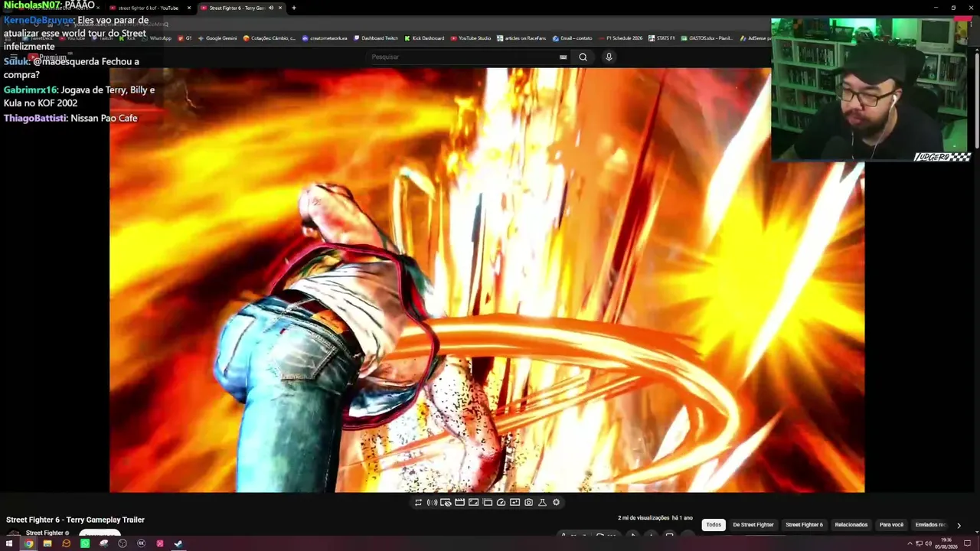Click the clapperboard icon in player toolbar

459,503
